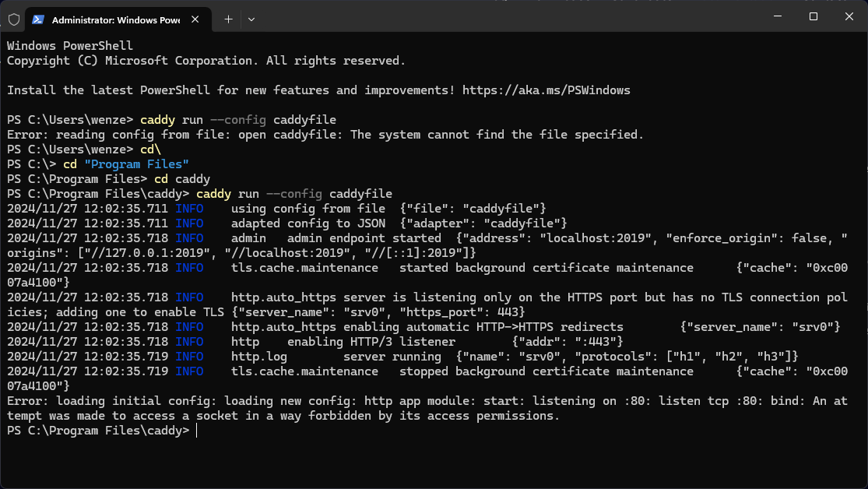The image size is (868, 489).
Task: Click the first 'caddy run --config caddyfile' command
Action: 237,120
